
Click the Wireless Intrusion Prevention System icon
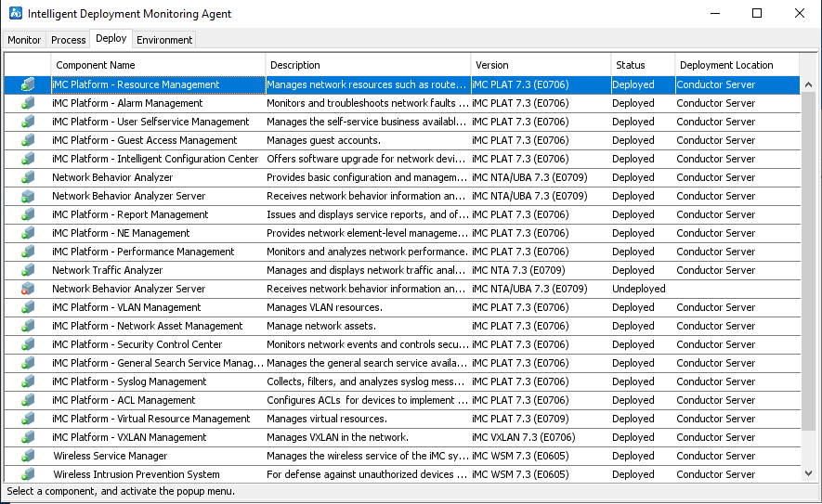coord(28,474)
